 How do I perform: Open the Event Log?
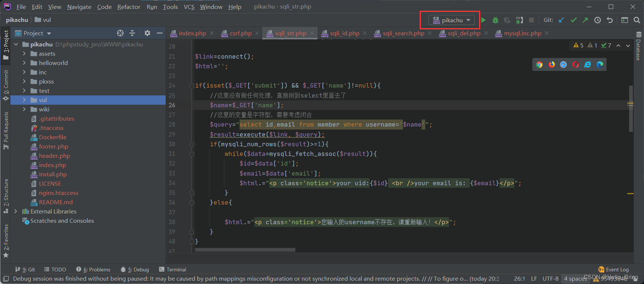(614, 270)
